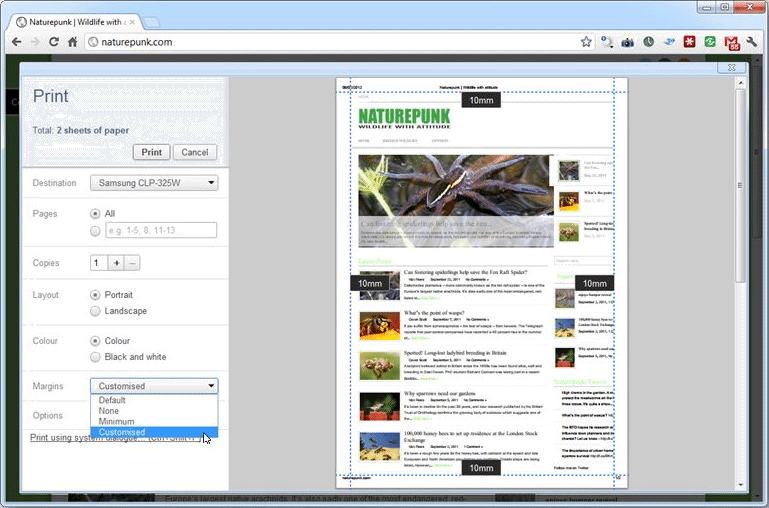Choose None in the margins list

point(154,411)
